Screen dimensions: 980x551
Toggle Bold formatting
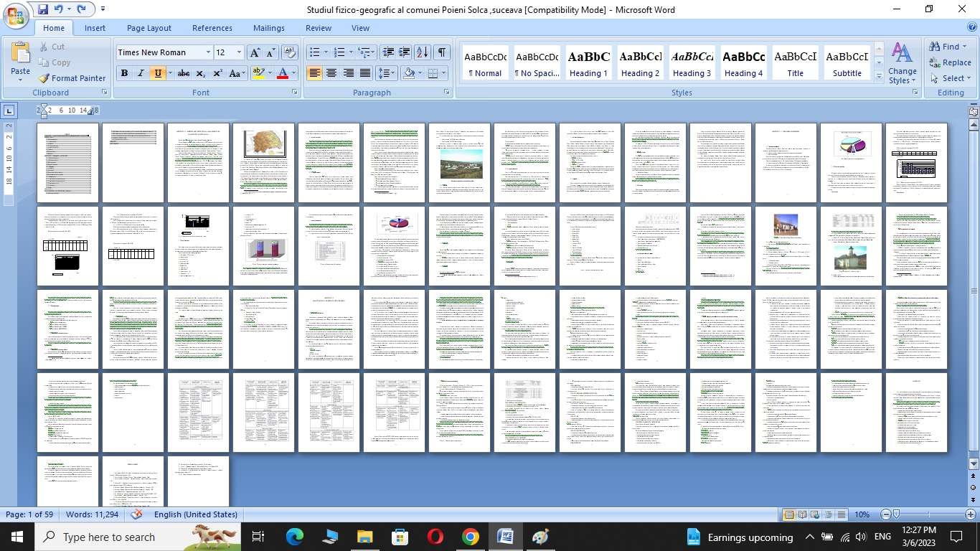[124, 73]
